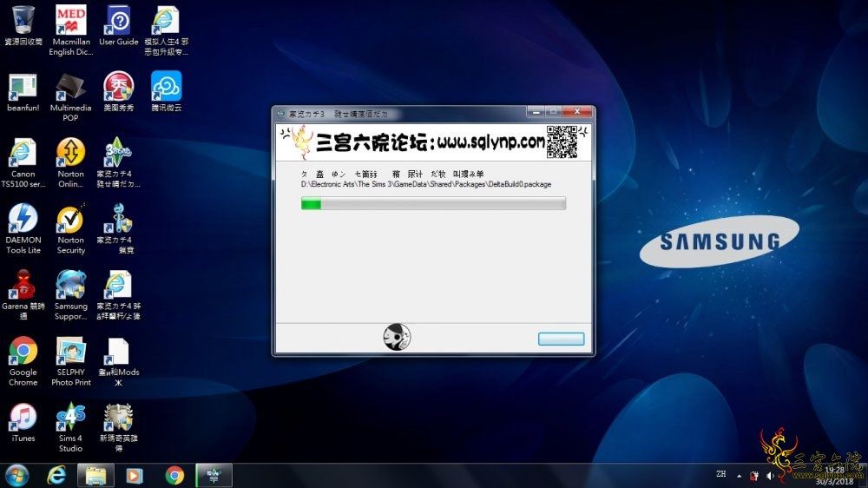Open the Sims plumbob icon right of Norton Online

pos(118,163)
